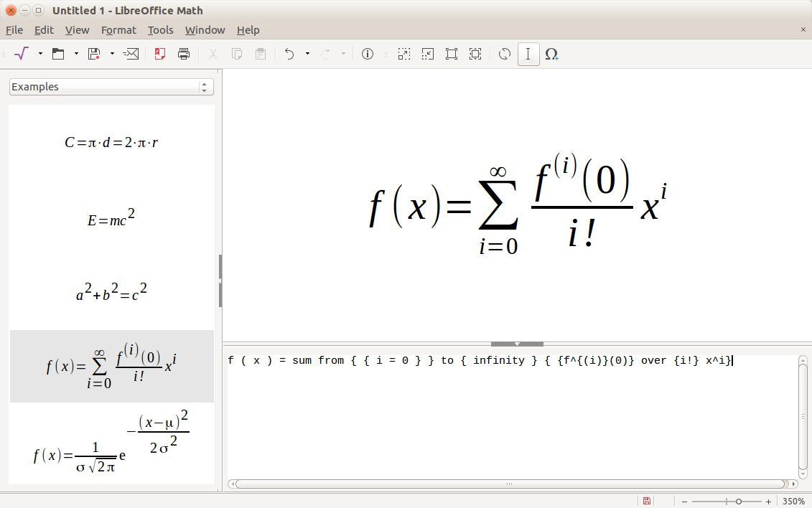Open the Window menu
The width and height of the screenshot is (812, 508).
205,30
